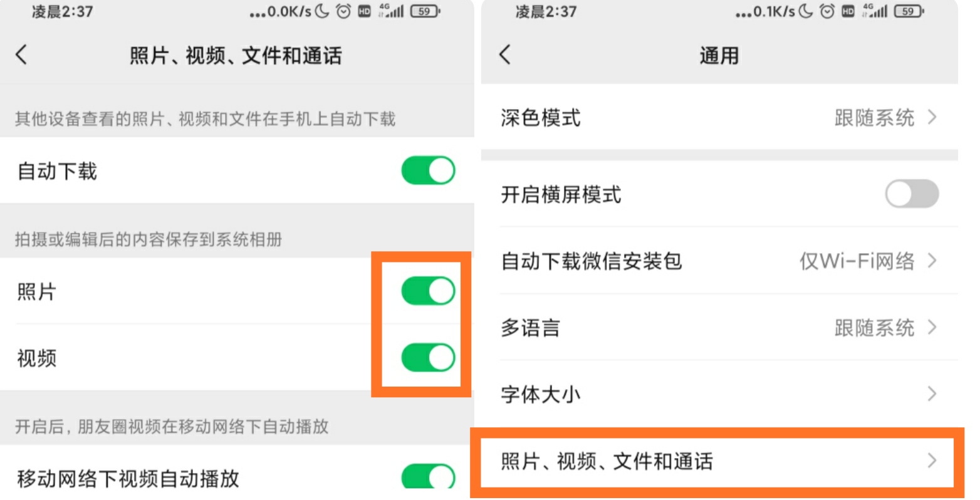Image resolution: width=980 pixels, height=500 pixels.
Task: Tap back arrow on 通用 screen
Action: (505, 55)
